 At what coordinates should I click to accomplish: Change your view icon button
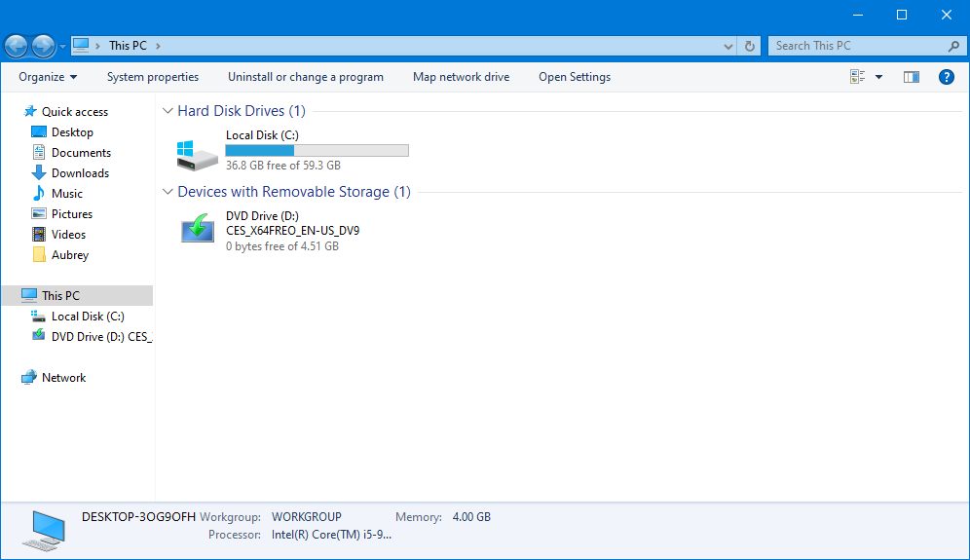(x=857, y=77)
